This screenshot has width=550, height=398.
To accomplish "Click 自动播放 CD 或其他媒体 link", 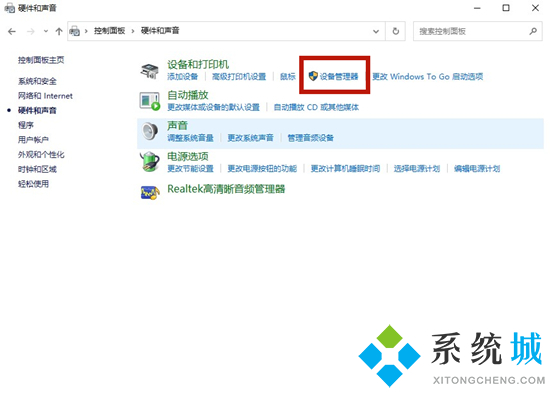I will click(316, 107).
